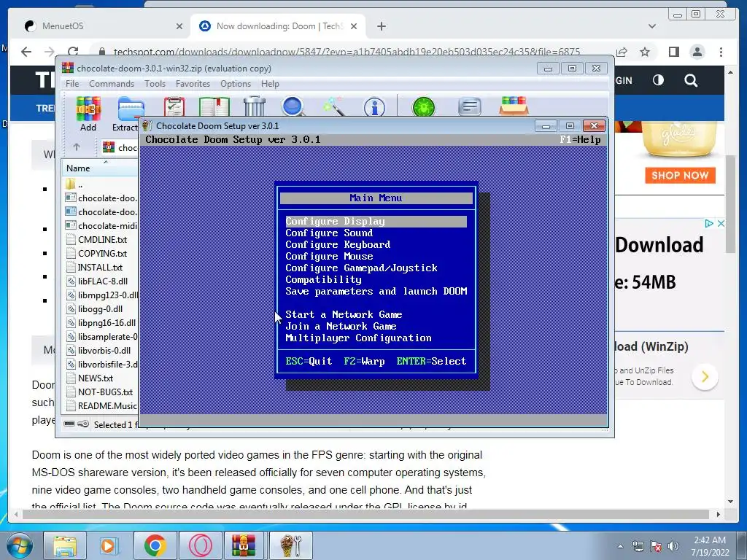This screenshot has height=560, width=747.
Task: Open the WinRAR Commands menu
Action: pyautogui.click(x=112, y=84)
